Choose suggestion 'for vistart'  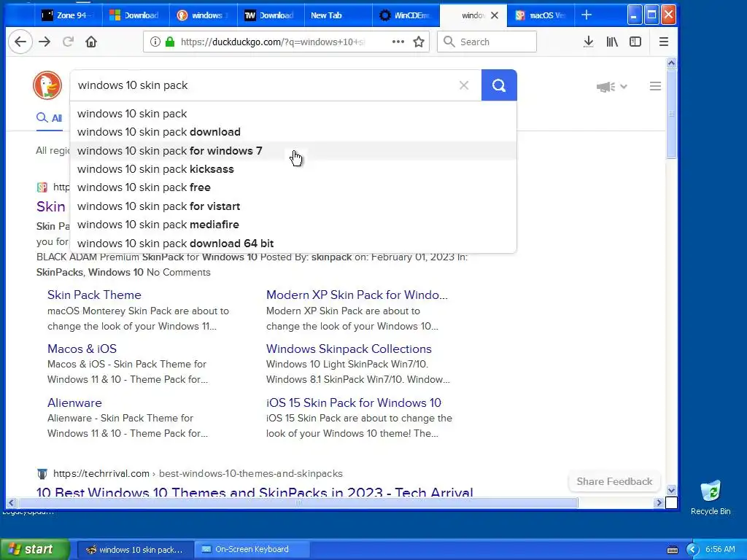(x=293, y=206)
